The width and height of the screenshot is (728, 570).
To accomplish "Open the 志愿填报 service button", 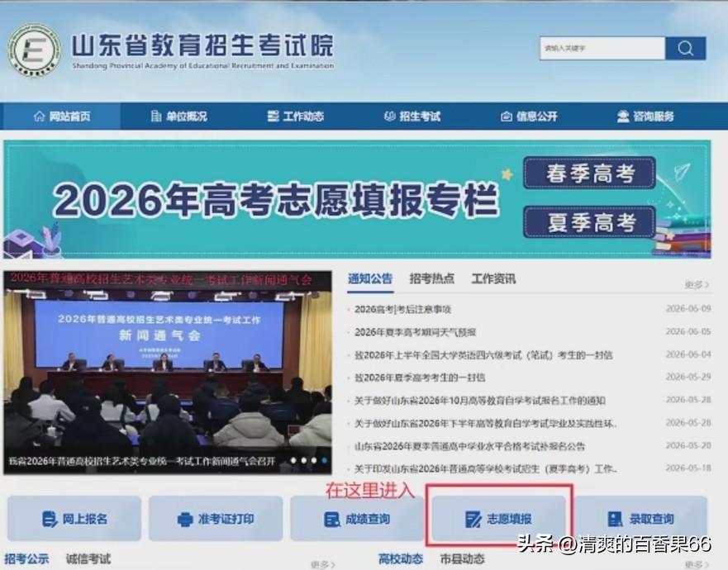I will coord(498,519).
